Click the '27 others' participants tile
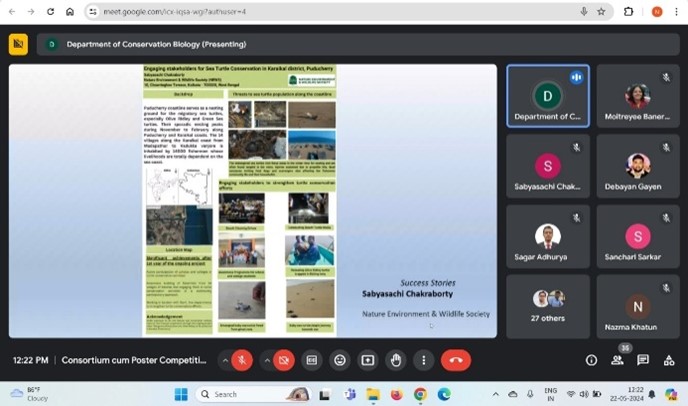688x406 pixels. click(x=547, y=305)
